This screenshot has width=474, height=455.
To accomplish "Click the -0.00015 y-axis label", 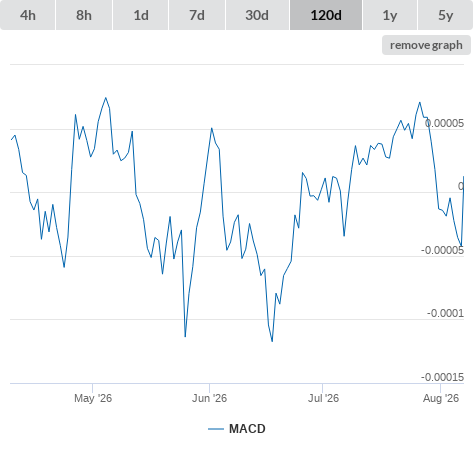I will click(442, 377).
